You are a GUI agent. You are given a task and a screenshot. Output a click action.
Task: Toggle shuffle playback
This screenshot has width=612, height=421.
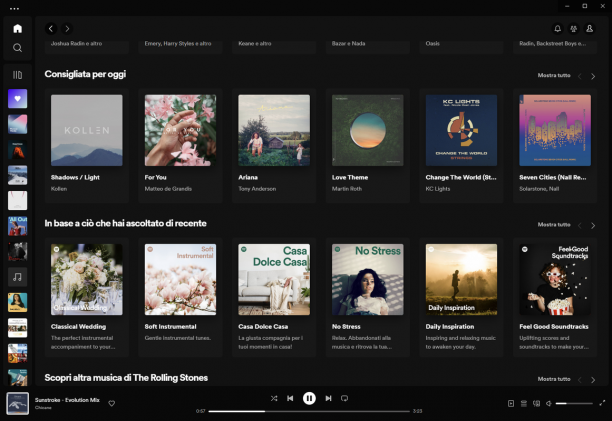pyautogui.click(x=274, y=398)
